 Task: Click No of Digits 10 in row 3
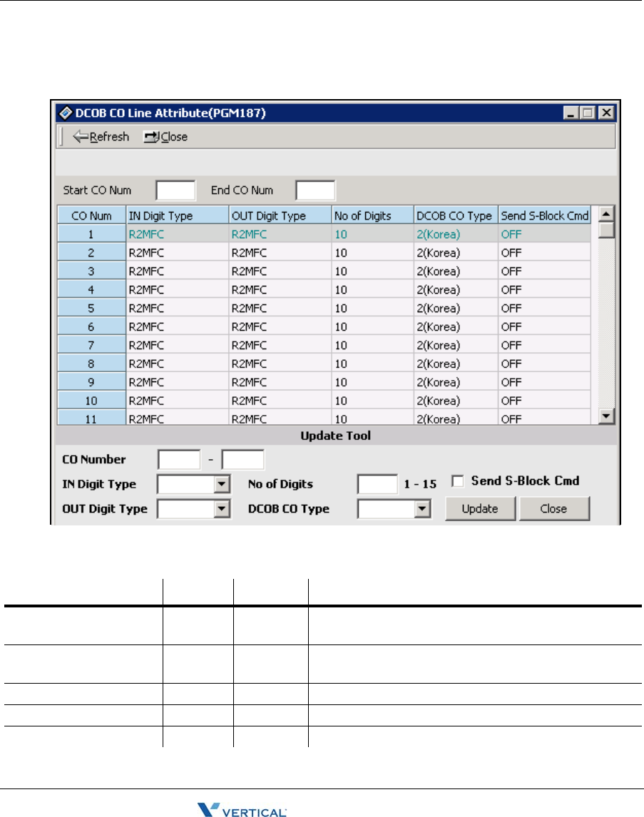pos(373,271)
